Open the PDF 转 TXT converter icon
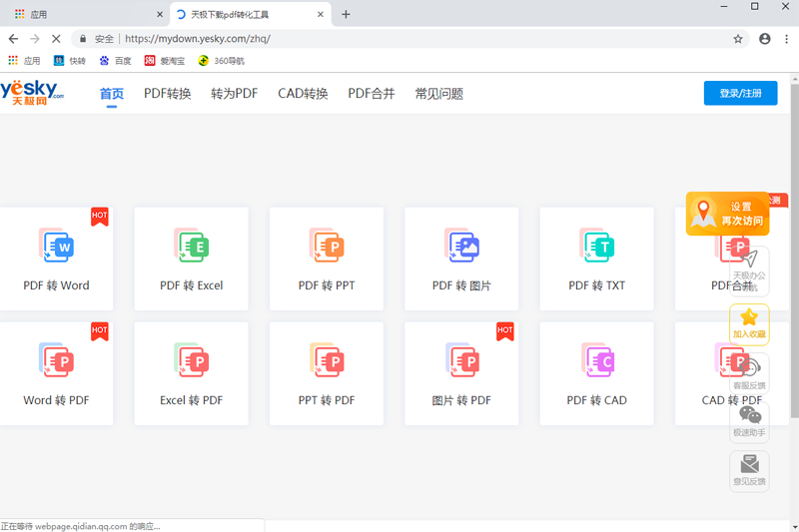 (x=596, y=246)
